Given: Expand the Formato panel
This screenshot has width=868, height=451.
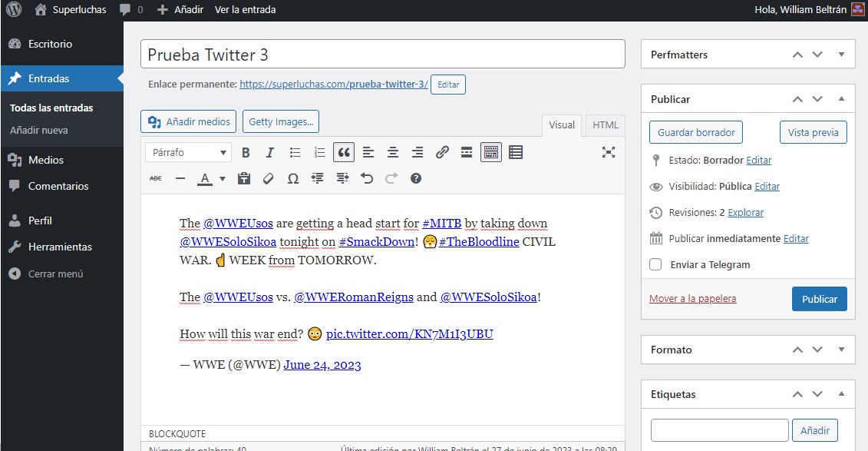Looking at the screenshot, I should click(841, 349).
